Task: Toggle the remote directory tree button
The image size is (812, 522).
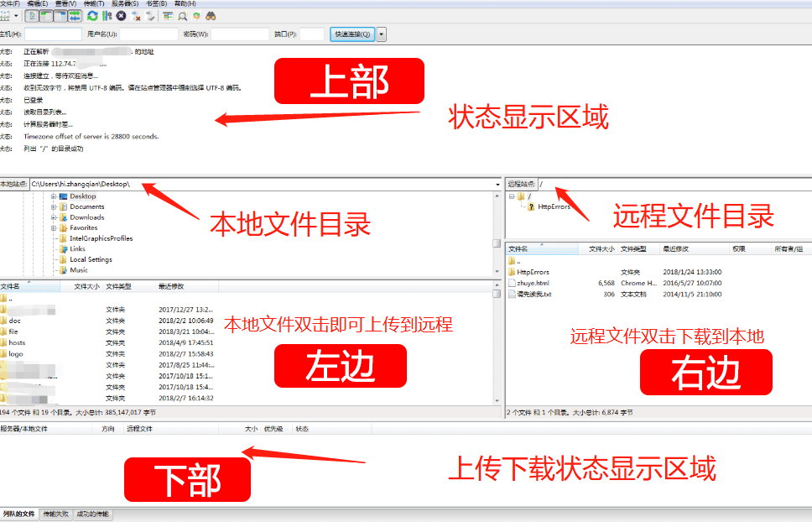Action: (60, 16)
